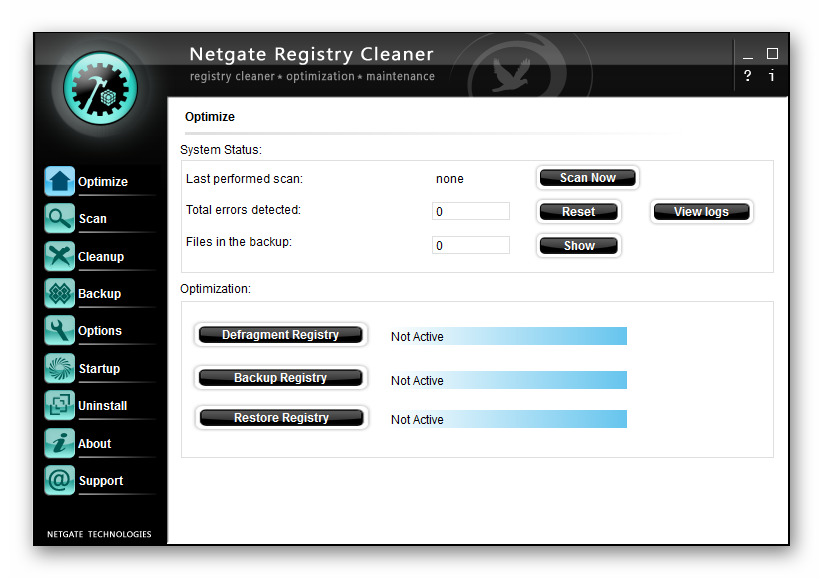Click the Scan magnifying glass icon
The image size is (822, 578).
coord(59,218)
